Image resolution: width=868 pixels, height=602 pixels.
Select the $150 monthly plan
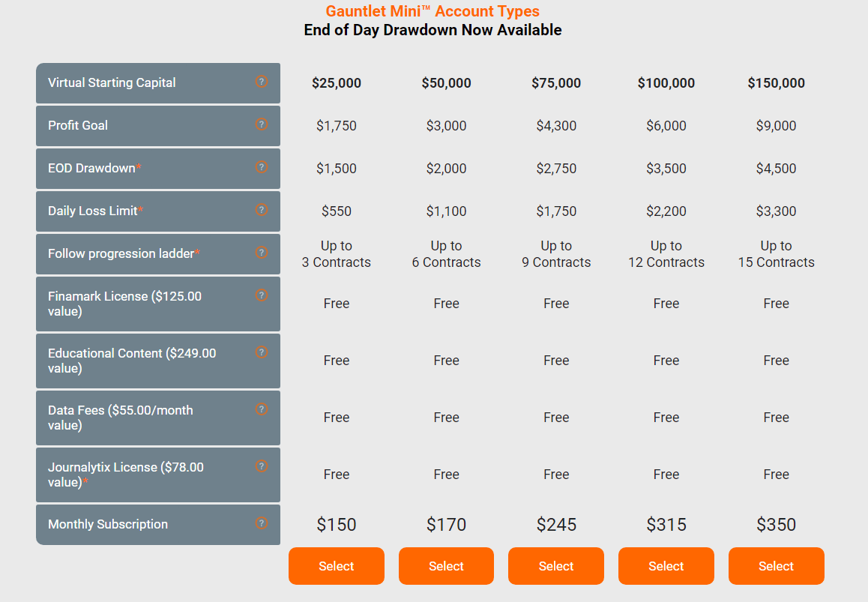pyautogui.click(x=336, y=566)
